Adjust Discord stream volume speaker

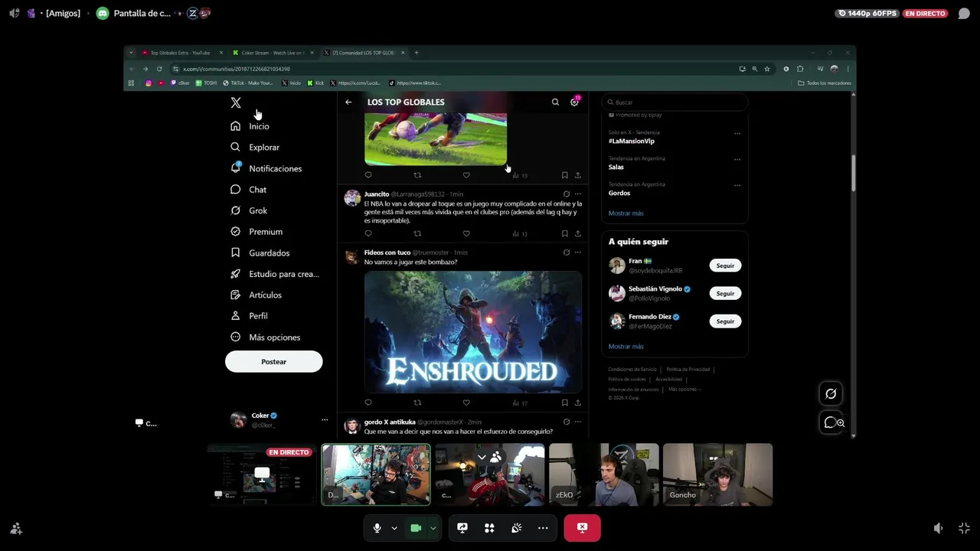(939, 528)
